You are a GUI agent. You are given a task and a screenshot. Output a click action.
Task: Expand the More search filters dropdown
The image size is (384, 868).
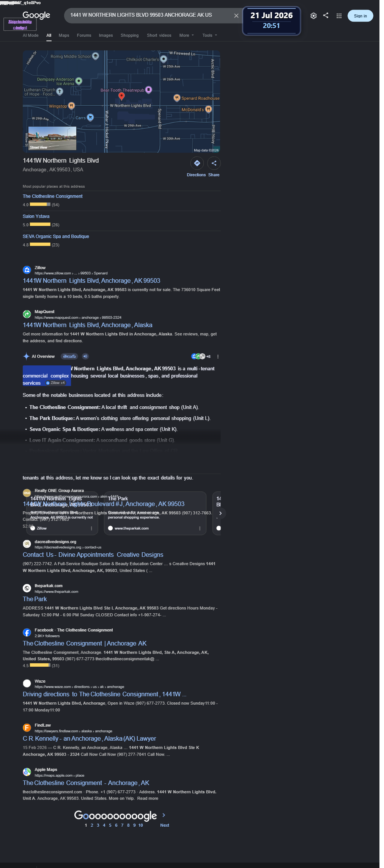click(x=186, y=35)
